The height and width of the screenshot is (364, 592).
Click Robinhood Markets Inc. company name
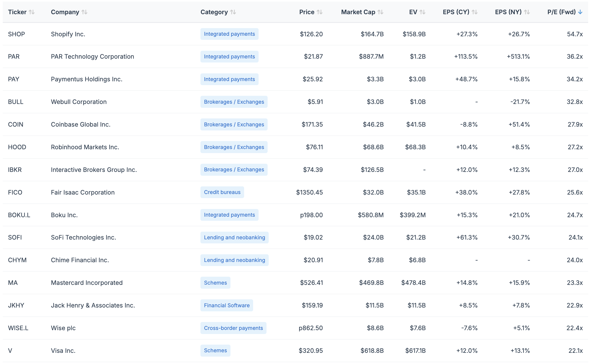coord(85,147)
